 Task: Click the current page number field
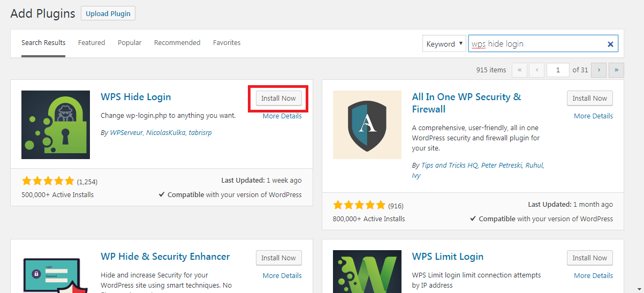pyautogui.click(x=558, y=70)
